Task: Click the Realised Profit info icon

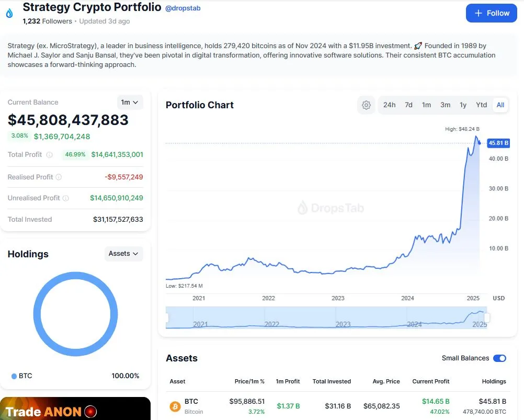Action: 59,177
